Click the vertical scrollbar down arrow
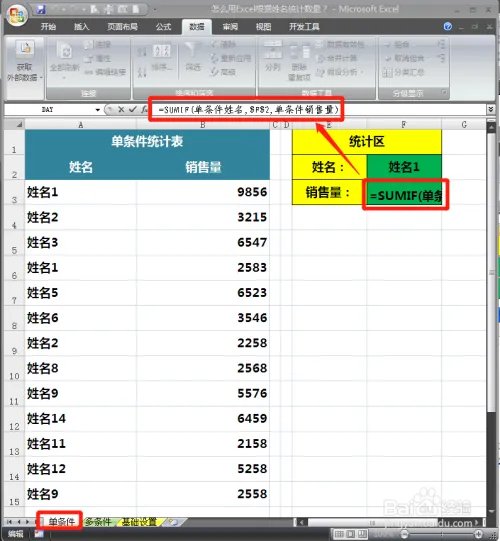The width and height of the screenshot is (500, 541). (491, 511)
